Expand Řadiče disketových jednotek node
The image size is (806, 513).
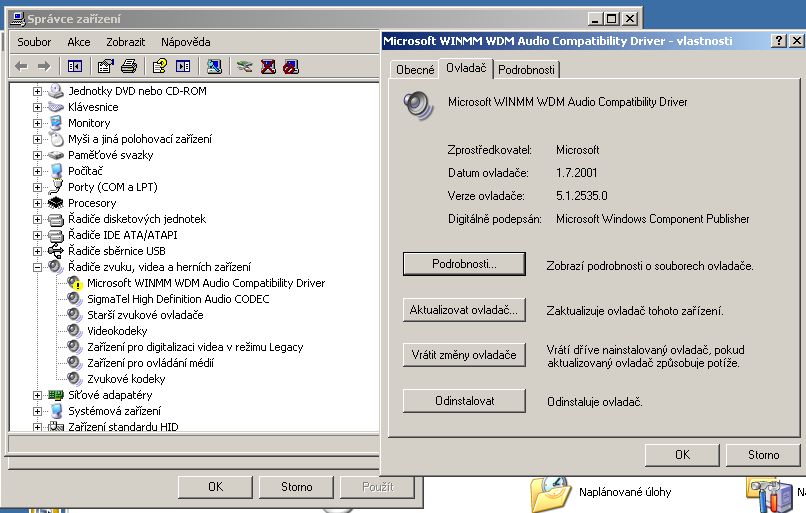pos(37,219)
